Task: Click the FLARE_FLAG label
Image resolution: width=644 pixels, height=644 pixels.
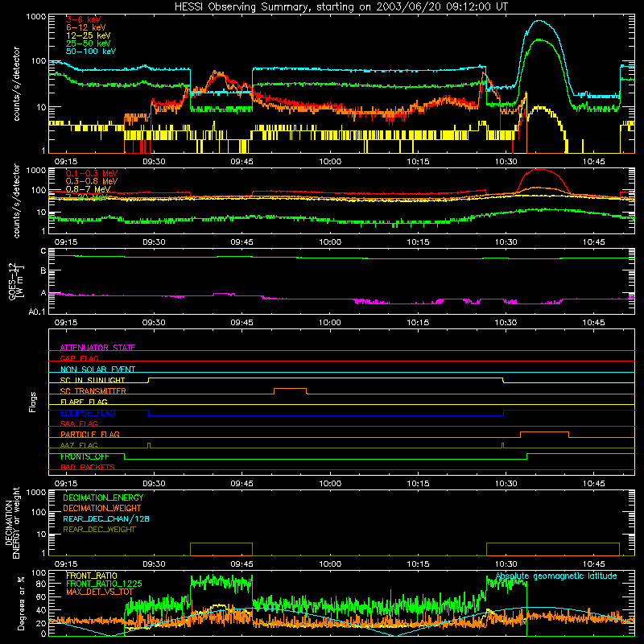Action: [84, 402]
